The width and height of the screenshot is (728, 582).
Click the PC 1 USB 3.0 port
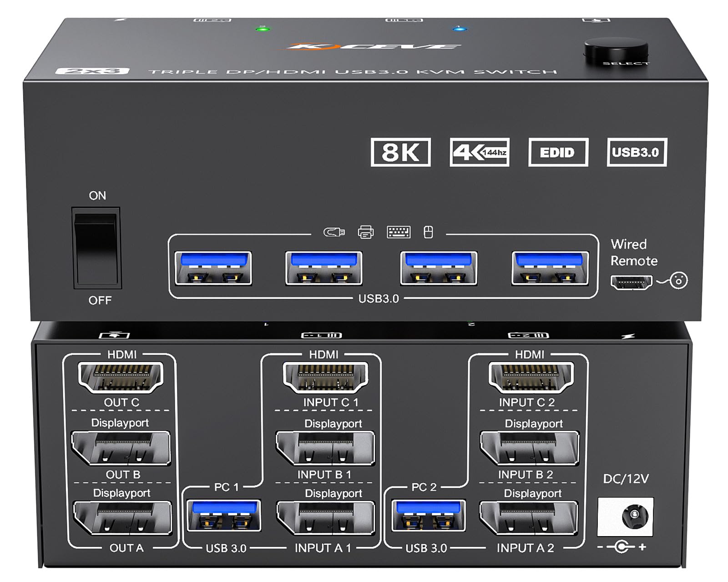tap(224, 515)
